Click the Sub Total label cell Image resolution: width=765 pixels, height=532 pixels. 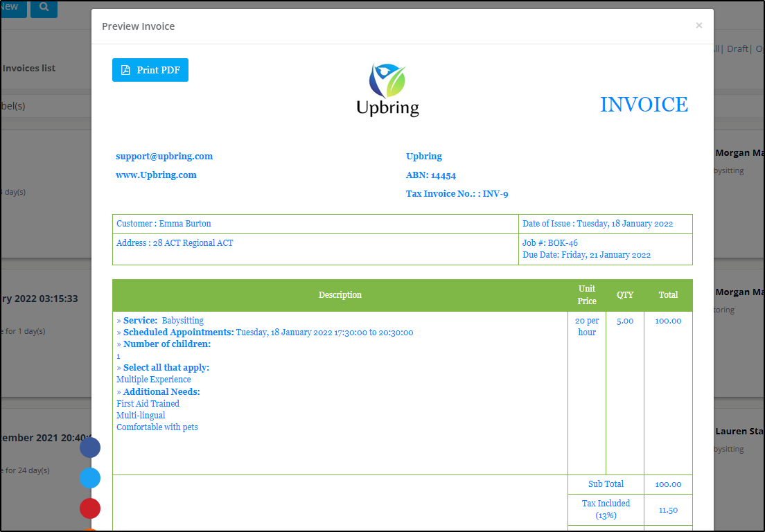tap(606, 484)
